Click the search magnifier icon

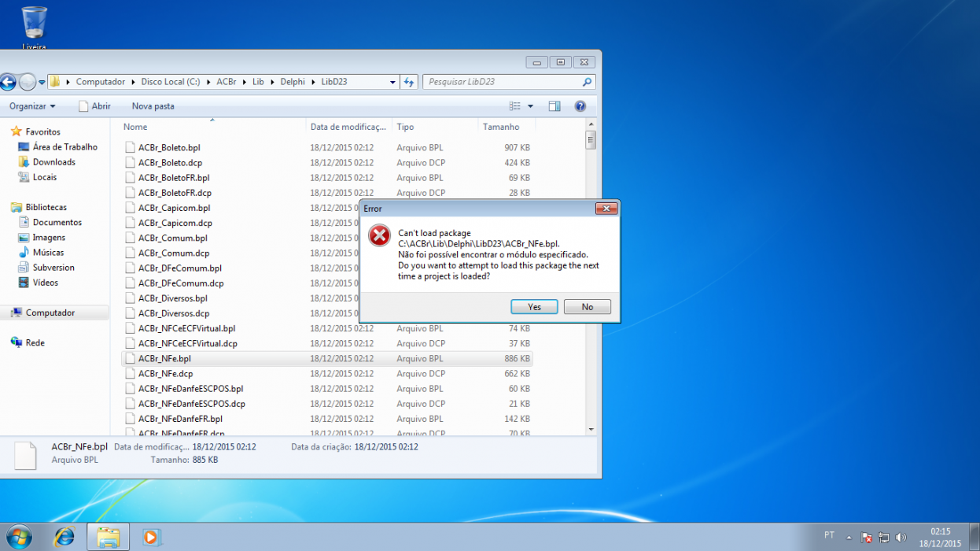(587, 82)
